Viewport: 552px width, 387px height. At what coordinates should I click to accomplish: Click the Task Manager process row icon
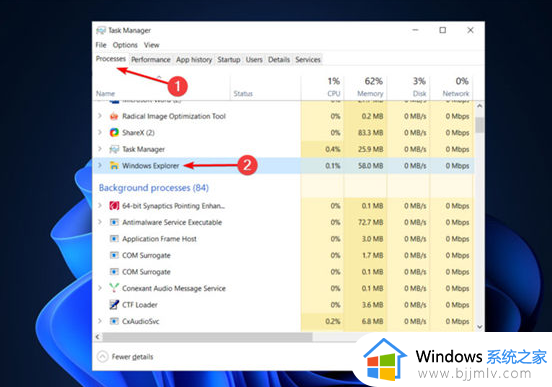[x=114, y=149]
